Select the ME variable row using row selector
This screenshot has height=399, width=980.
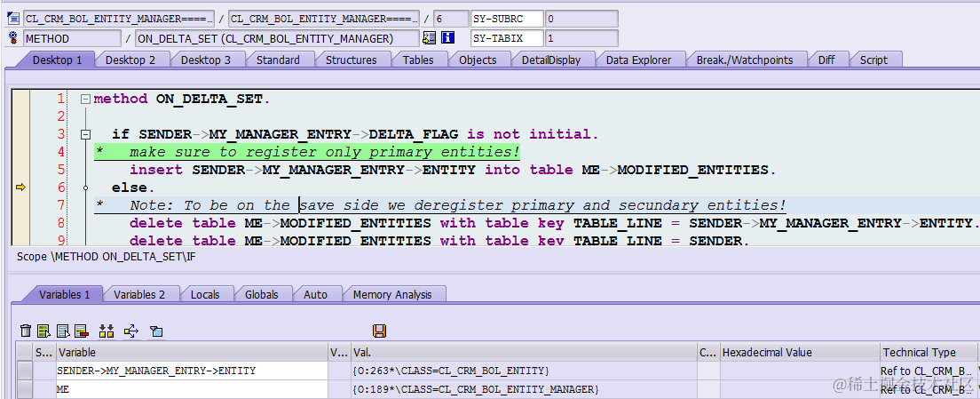tap(24, 389)
